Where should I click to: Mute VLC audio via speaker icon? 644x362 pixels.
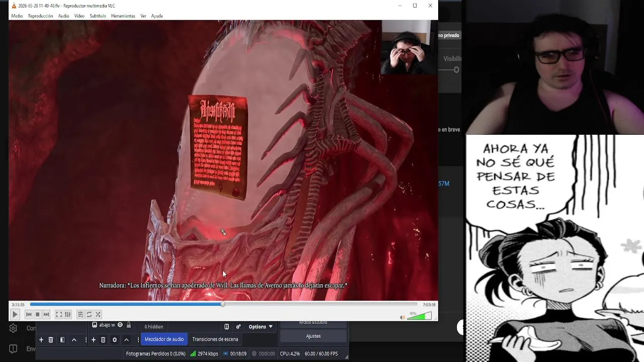click(402, 317)
